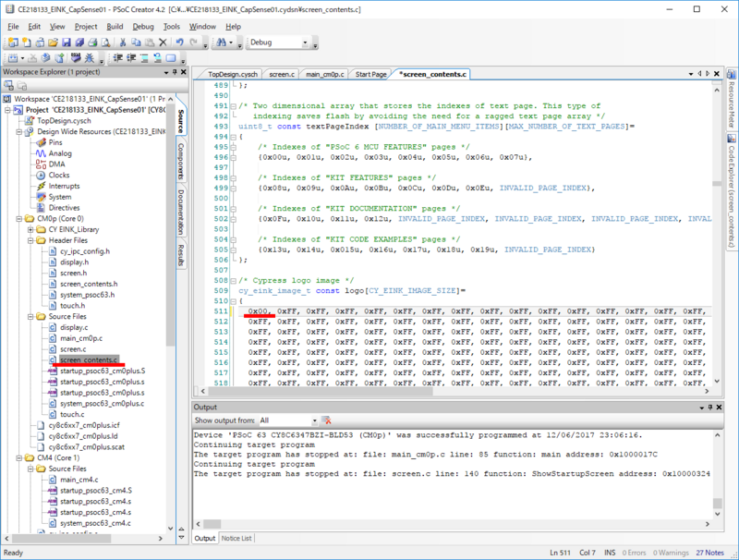The image size is (739, 560).
Task: Open the Resource Meter side panel
Action: pos(732,99)
